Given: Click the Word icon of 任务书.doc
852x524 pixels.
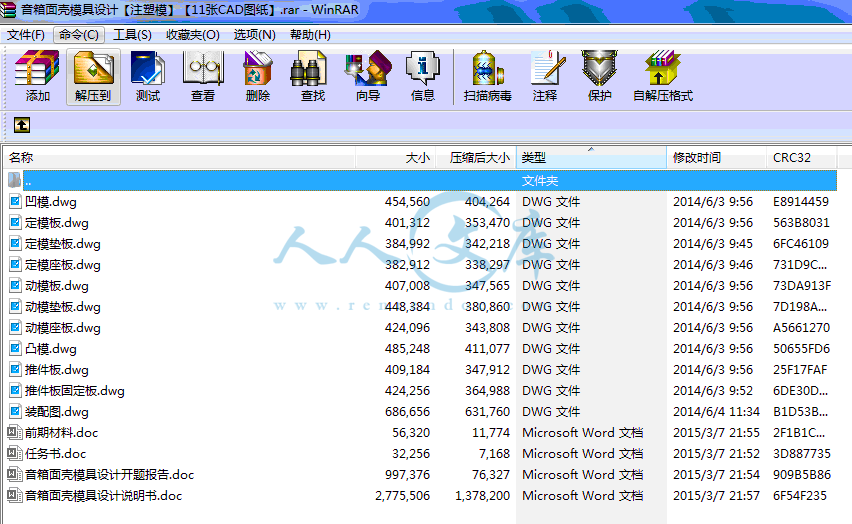Looking at the screenshot, I should (x=15, y=453).
